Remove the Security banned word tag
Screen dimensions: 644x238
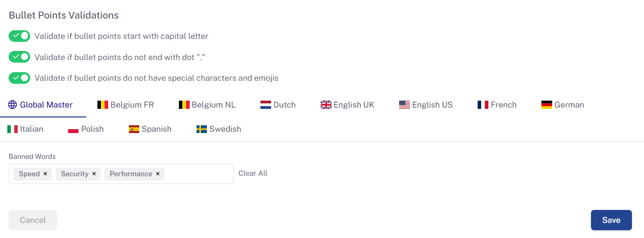click(94, 174)
